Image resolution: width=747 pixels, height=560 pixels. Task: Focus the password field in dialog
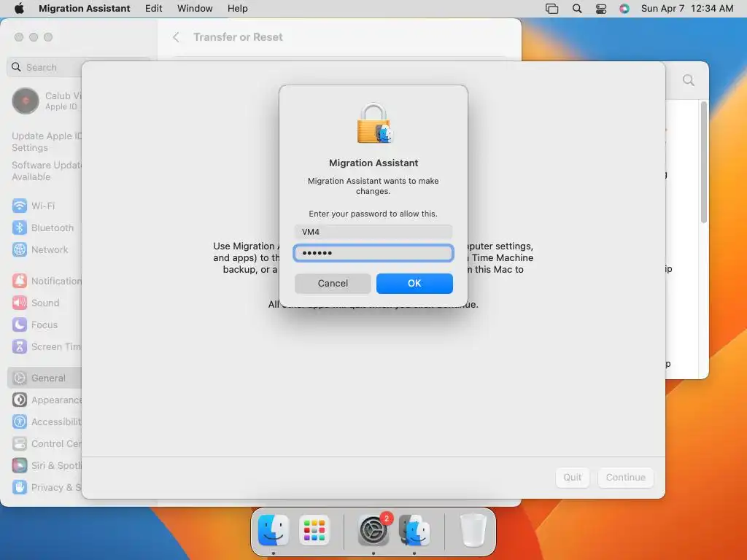coord(373,253)
